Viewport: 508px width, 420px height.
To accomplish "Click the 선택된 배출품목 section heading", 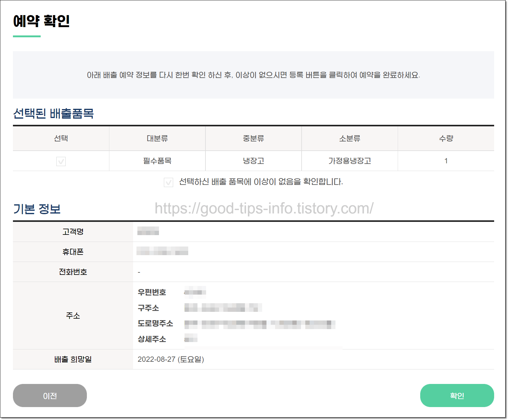I will (53, 113).
